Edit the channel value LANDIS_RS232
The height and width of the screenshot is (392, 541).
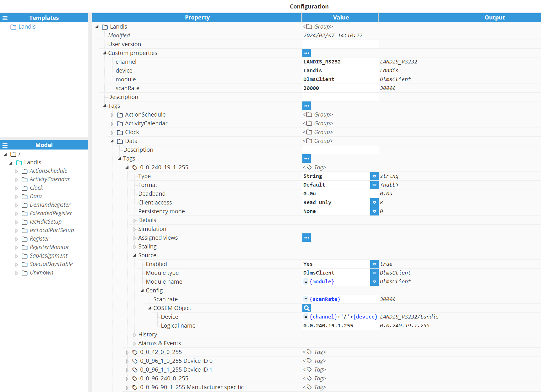pos(340,62)
